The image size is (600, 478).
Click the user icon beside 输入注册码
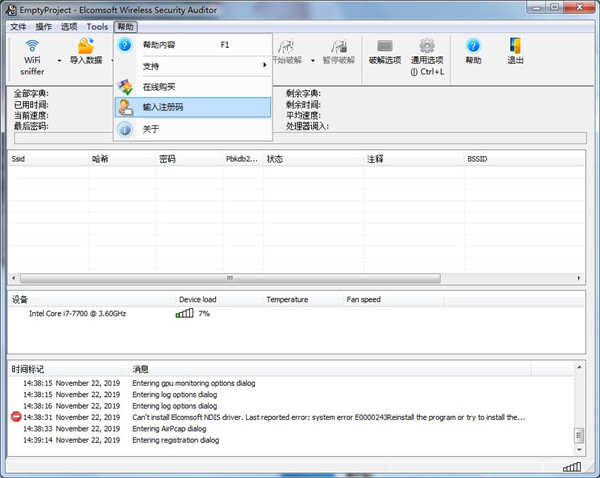tap(125, 107)
